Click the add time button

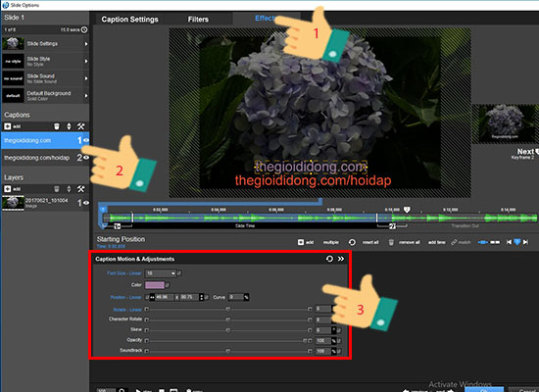coord(436,242)
